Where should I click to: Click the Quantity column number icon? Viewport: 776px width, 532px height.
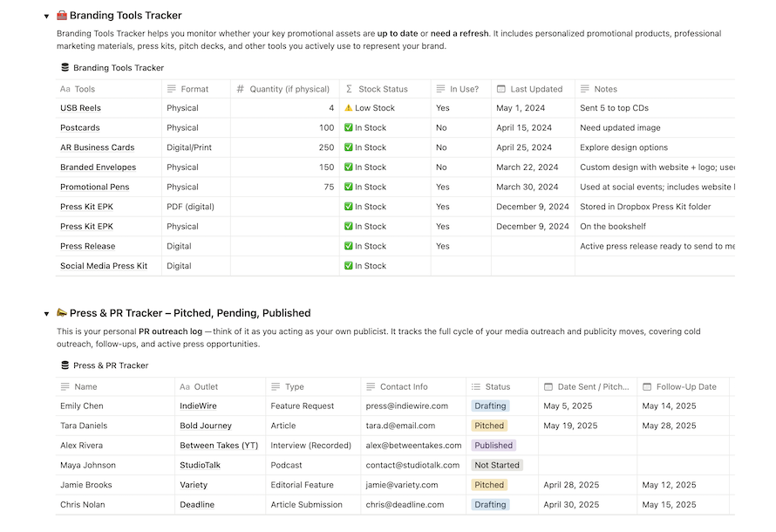pos(240,89)
